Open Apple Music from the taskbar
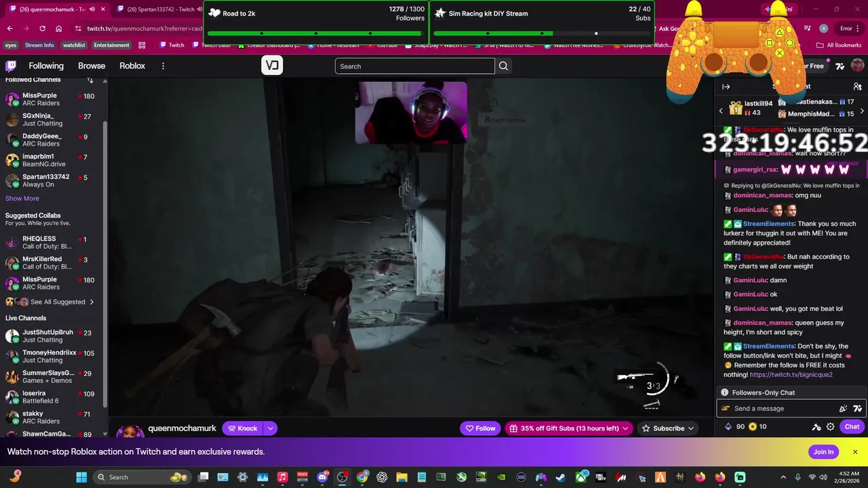 (x=283, y=477)
